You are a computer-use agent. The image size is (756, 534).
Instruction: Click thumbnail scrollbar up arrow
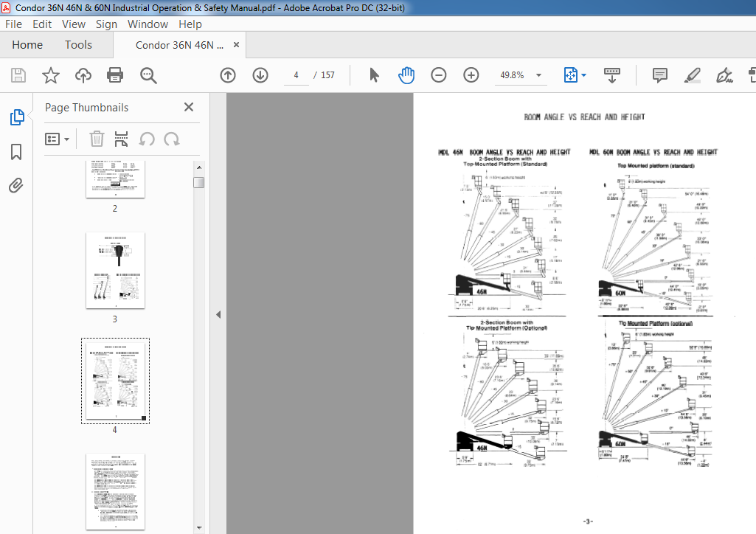point(198,167)
